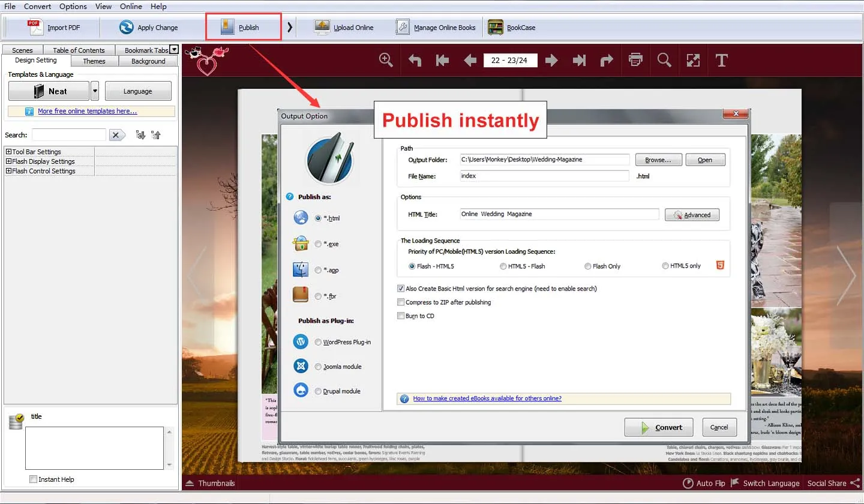This screenshot has width=864, height=504.
Task: Open the Neat template dropdown arrow
Action: point(95,91)
